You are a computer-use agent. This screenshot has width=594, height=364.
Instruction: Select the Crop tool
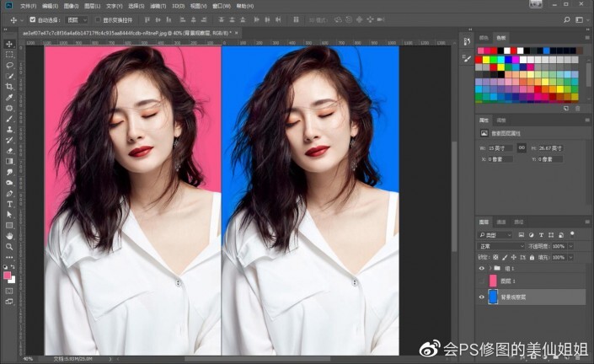pyautogui.click(x=9, y=87)
